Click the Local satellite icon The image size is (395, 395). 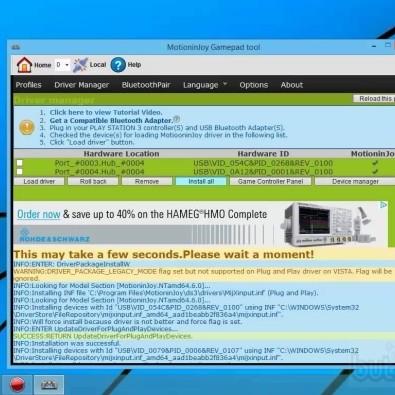[x=80, y=65]
